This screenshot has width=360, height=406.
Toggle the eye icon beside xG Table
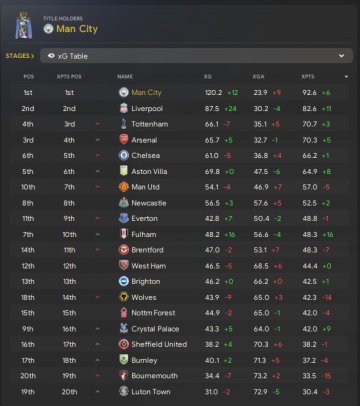pos(51,56)
